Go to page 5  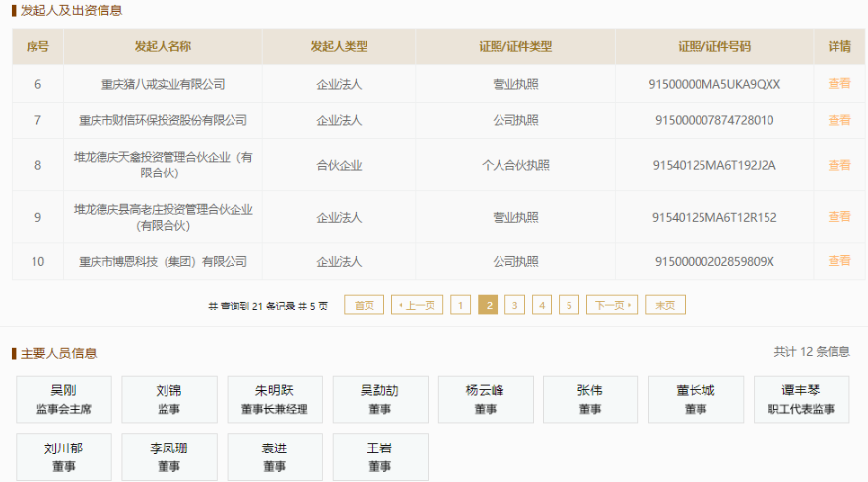[569, 305]
